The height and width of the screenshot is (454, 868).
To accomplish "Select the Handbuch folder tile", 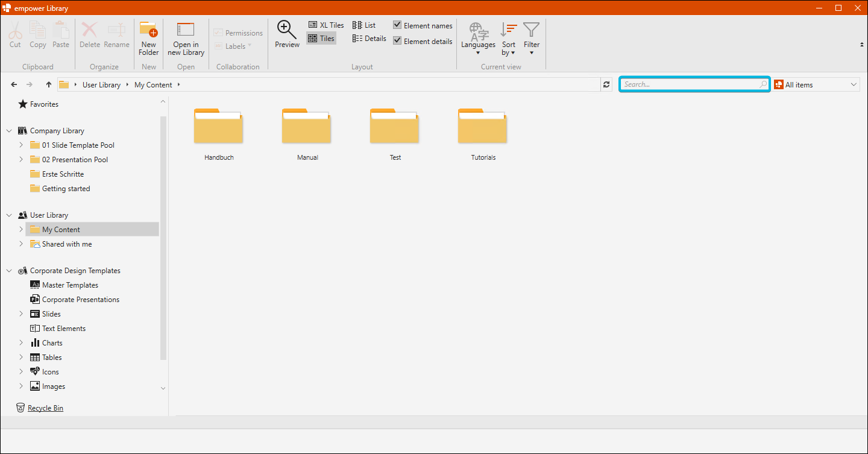I will 219,134.
